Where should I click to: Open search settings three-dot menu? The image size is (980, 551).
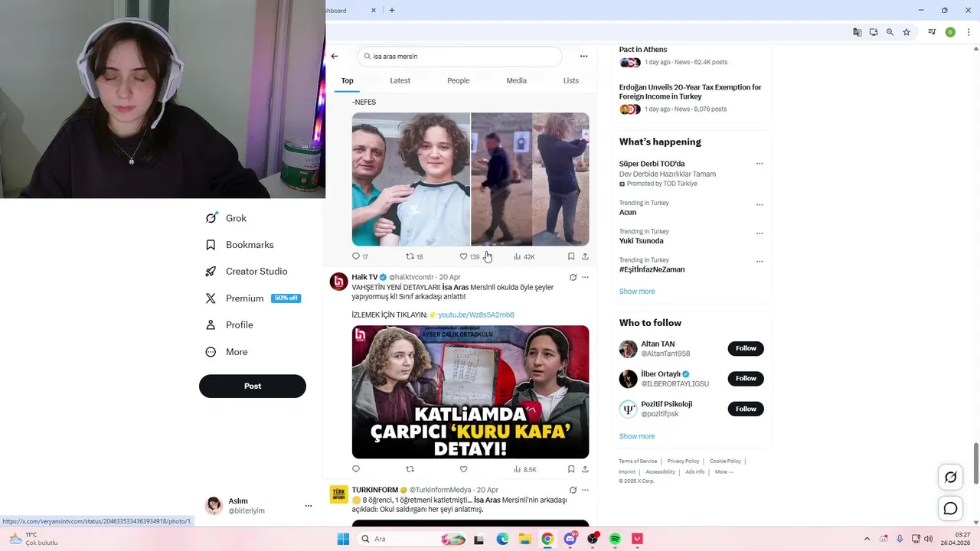[x=583, y=56]
